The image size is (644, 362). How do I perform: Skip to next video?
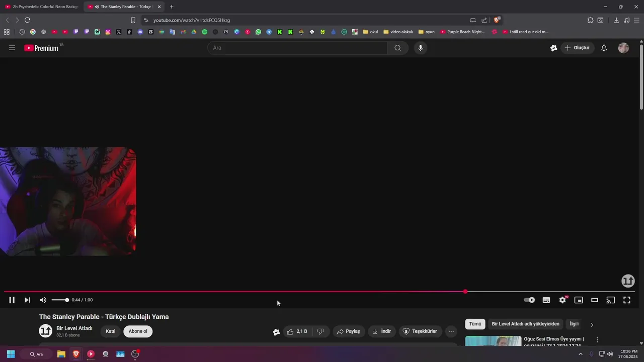(x=27, y=300)
